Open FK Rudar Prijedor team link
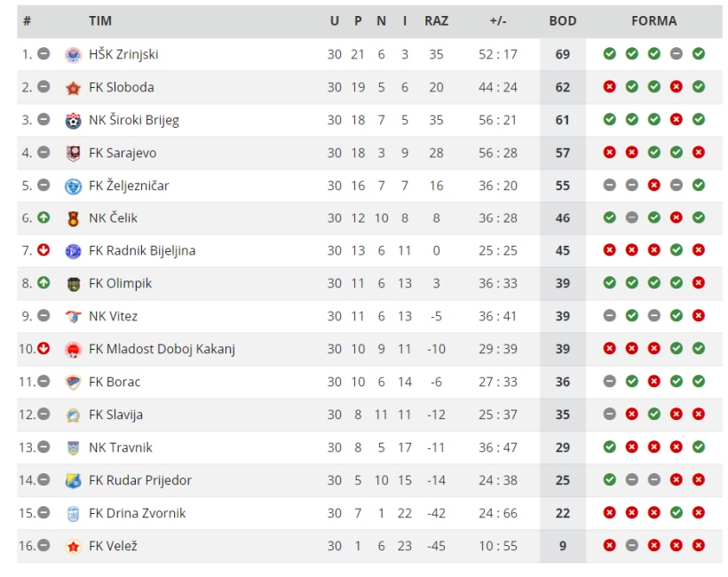 click(x=139, y=480)
